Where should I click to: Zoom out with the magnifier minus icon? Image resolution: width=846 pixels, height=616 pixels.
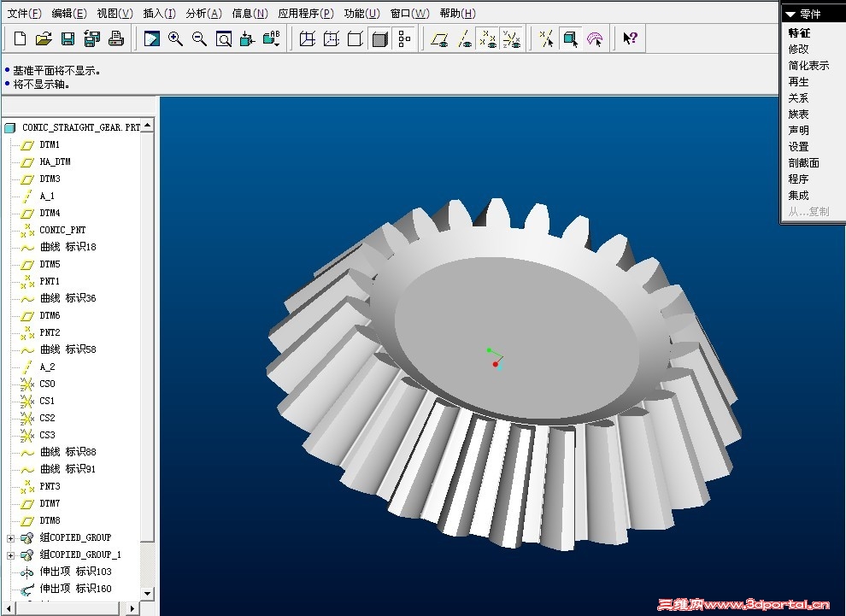click(200, 38)
